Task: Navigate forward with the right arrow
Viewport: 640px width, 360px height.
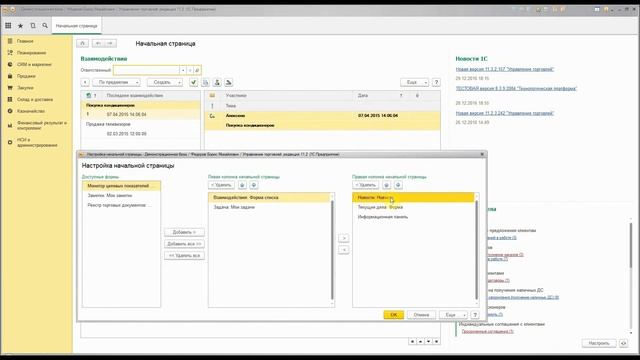Action: [x=110, y=43]
